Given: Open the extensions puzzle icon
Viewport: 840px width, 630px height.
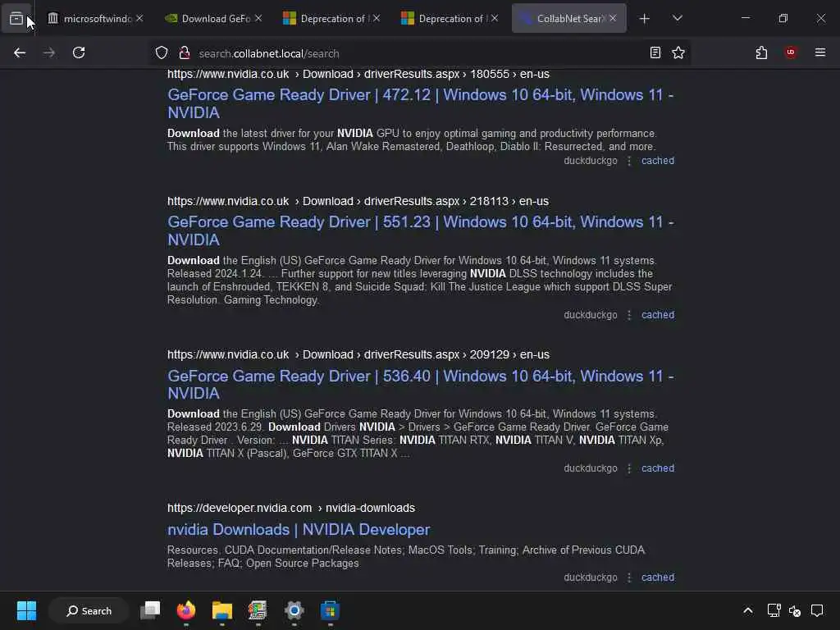Looking at the screenshot, I should 761,52.
